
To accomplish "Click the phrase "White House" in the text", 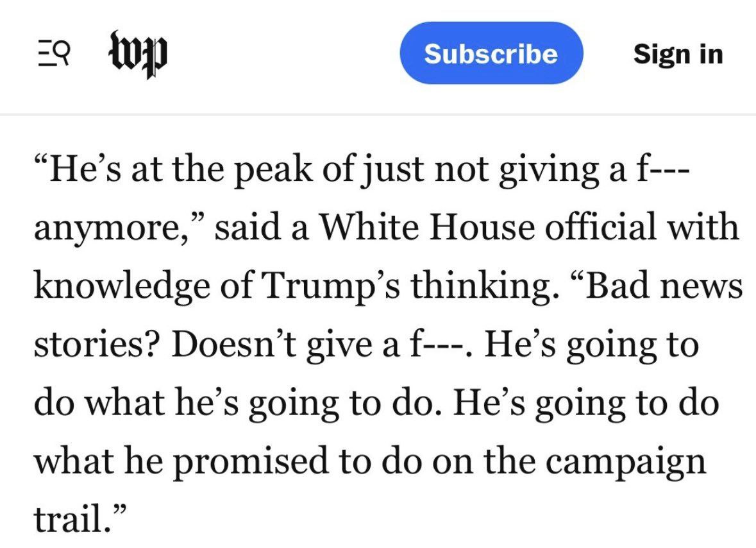I will pos(428,227).
